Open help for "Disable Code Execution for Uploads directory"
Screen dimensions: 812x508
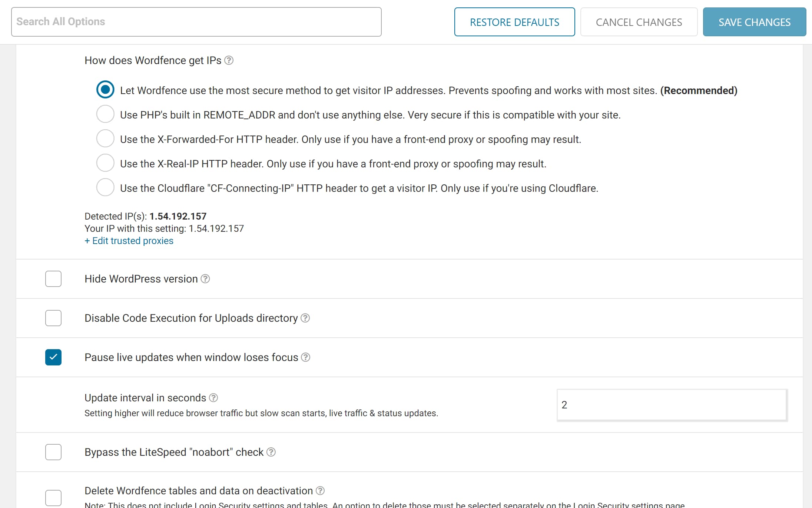pyautogui.click(x=305, y=318)
